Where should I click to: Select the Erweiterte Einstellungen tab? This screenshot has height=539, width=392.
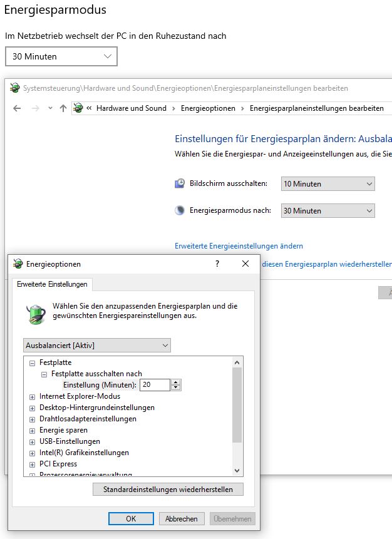pos(52,284)
